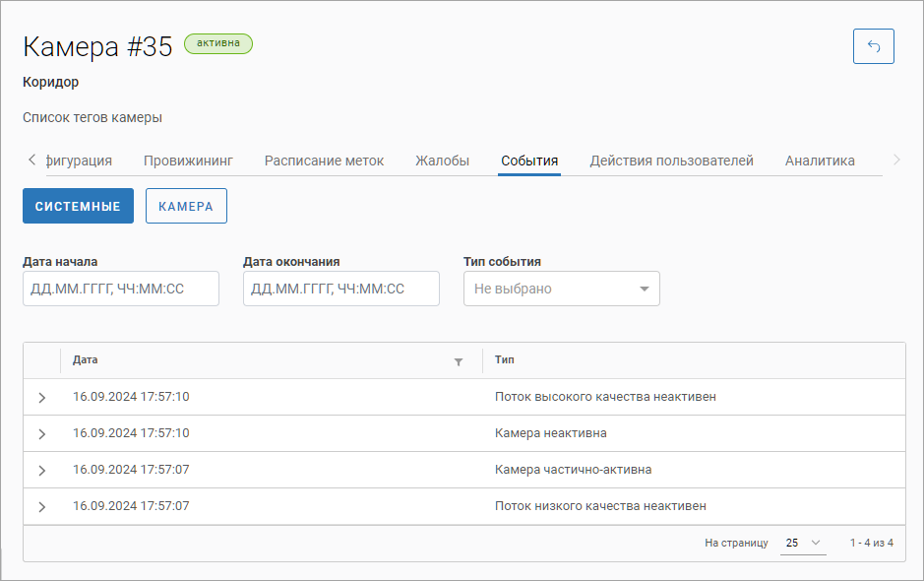Open the Тип события dropdown

(561, 290)
